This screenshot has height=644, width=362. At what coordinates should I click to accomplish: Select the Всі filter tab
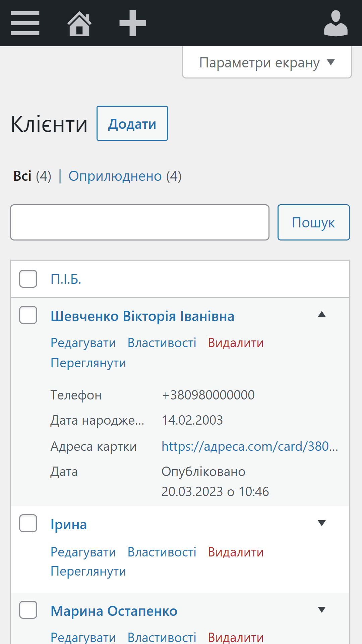22,176
